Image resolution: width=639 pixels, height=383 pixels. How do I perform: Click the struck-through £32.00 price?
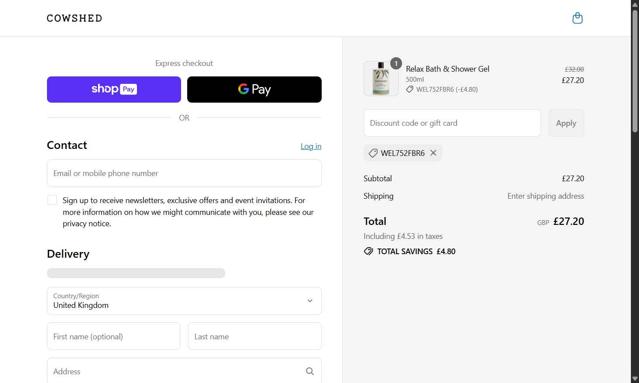click(x=574, y=69)
